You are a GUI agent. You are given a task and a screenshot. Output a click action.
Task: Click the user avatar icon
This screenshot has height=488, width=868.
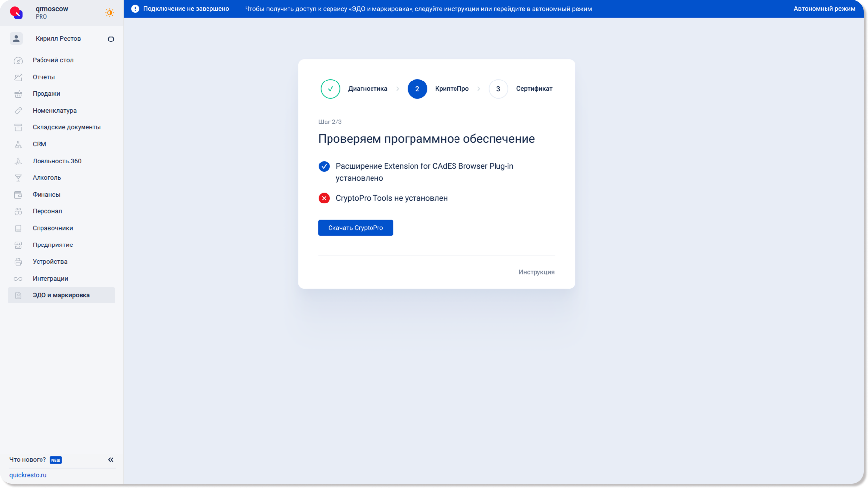point(16,39)
